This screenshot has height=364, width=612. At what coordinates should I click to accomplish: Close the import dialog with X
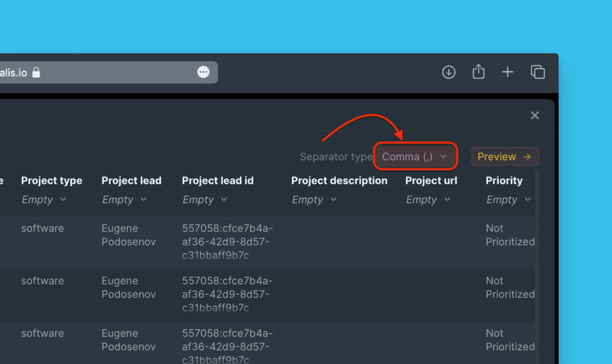pyautogui.click(x=534, y=116)
